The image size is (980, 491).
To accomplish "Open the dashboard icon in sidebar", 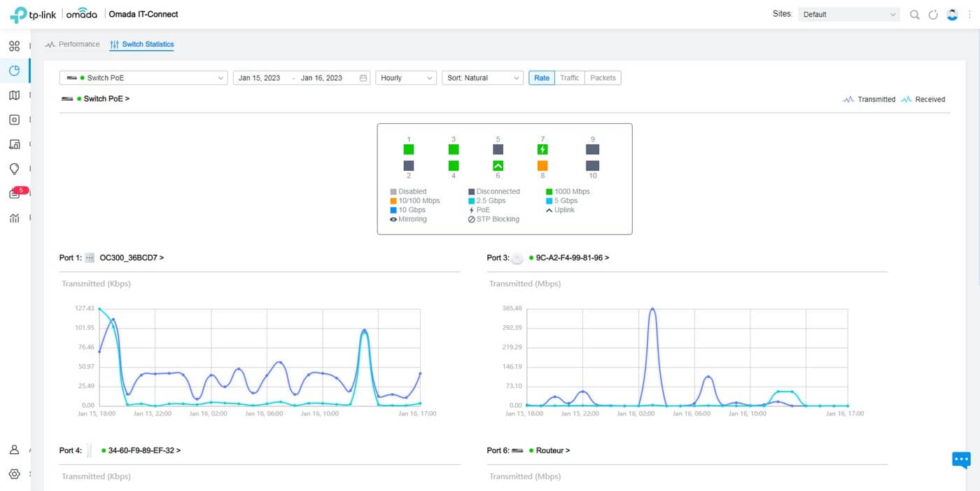I will [x=14, y=46].
